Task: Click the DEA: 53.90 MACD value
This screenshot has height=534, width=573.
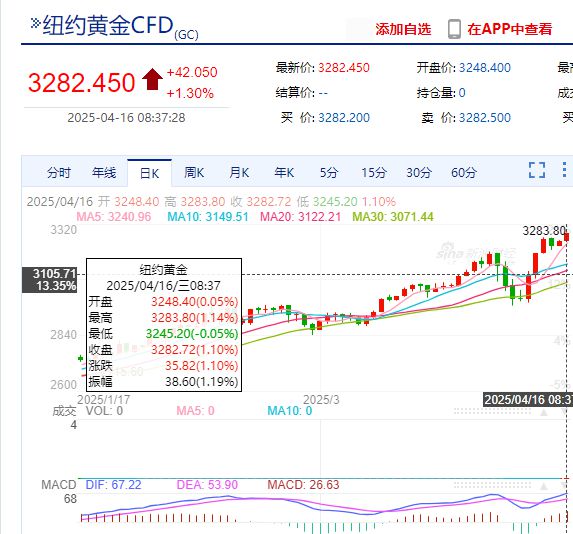Action: [x=207, y=485]
